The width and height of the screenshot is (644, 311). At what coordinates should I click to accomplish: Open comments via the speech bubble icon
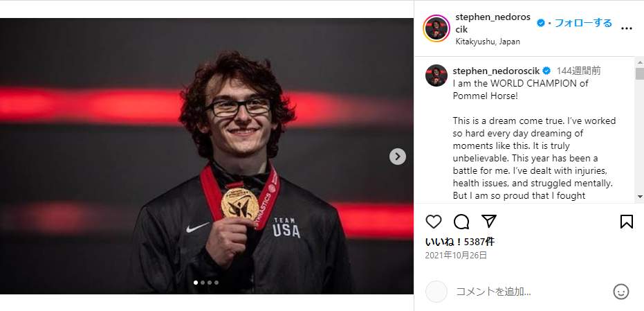[x=461, y=222]
